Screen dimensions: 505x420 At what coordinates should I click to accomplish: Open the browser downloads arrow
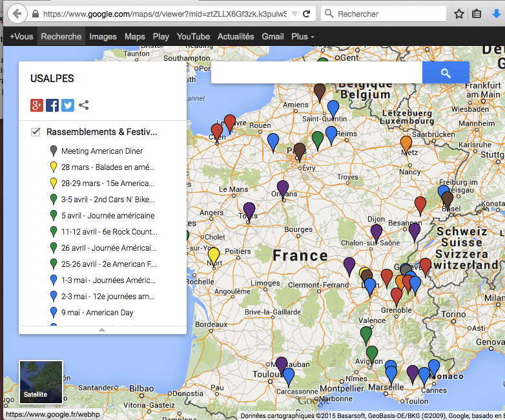point(496,14)
